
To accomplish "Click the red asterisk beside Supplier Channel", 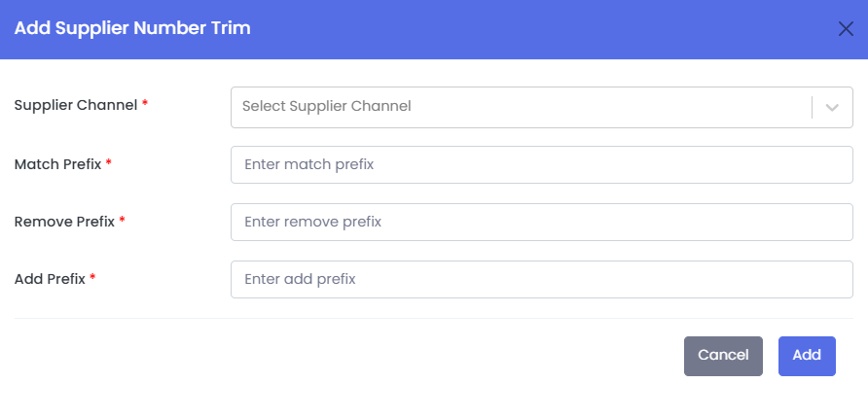I will tap(145, 104).
